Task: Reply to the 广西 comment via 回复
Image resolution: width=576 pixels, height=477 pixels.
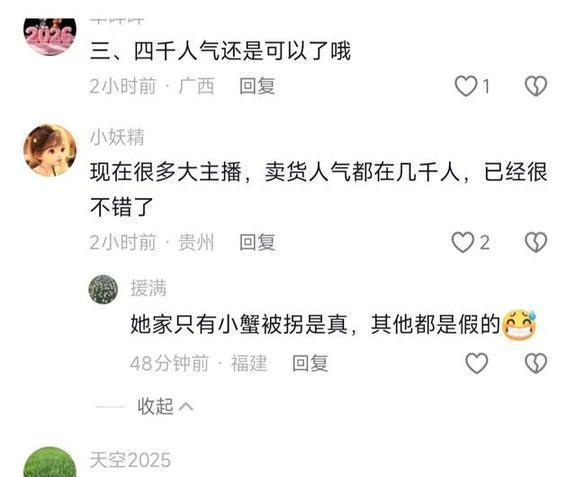Action: [257, 86]
